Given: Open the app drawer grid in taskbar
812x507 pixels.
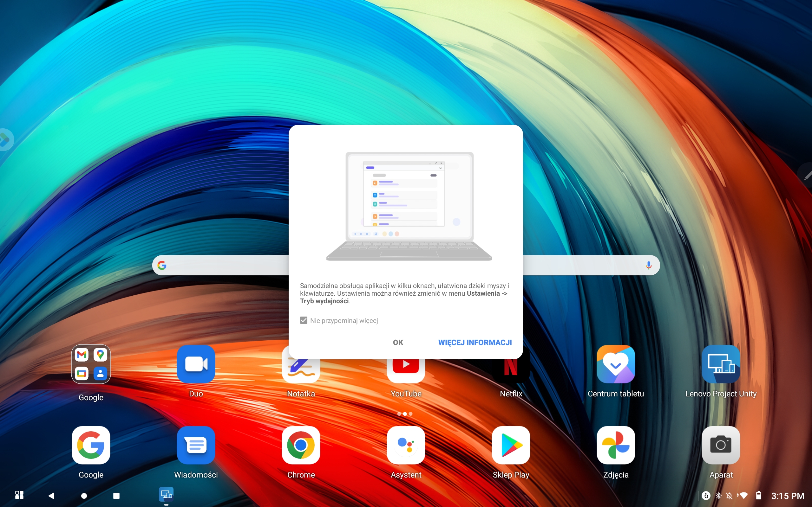Looking at the screenshot, I should (19, 495).
